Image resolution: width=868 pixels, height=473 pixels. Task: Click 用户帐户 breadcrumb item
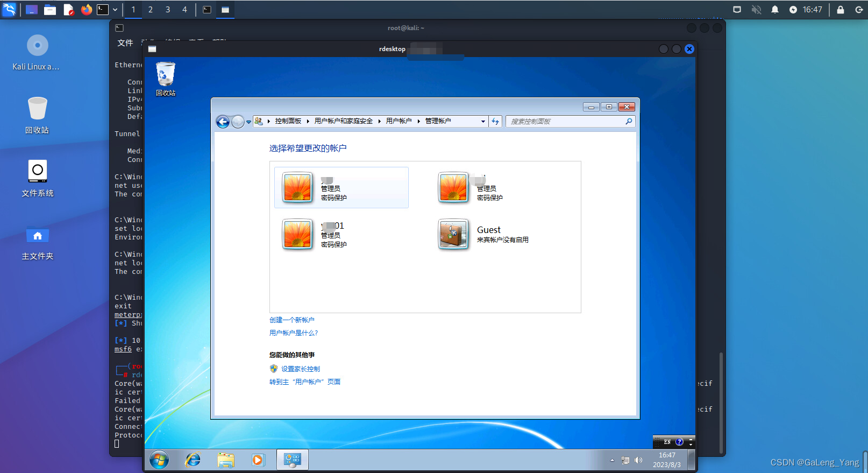click(x=399, y=121)
